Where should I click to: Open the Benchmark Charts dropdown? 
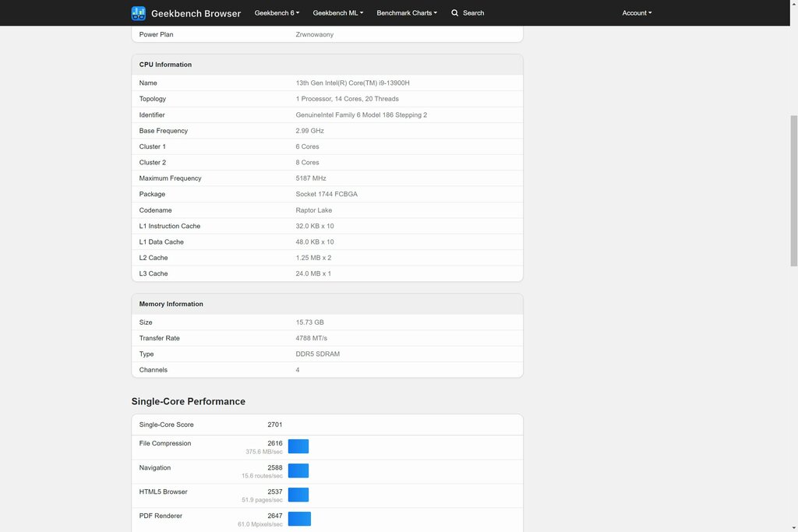pos(407,13)
